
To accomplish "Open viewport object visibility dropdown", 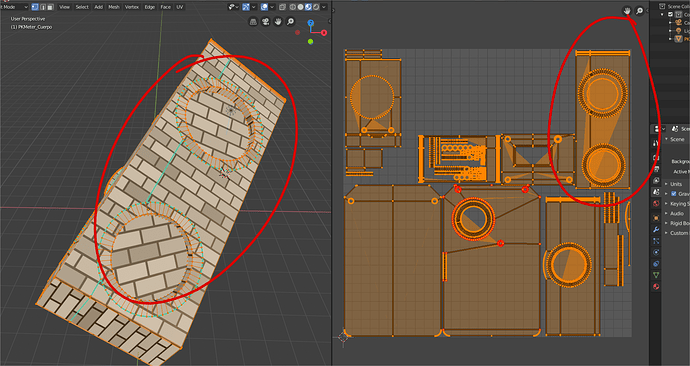I will click(234, 7).
